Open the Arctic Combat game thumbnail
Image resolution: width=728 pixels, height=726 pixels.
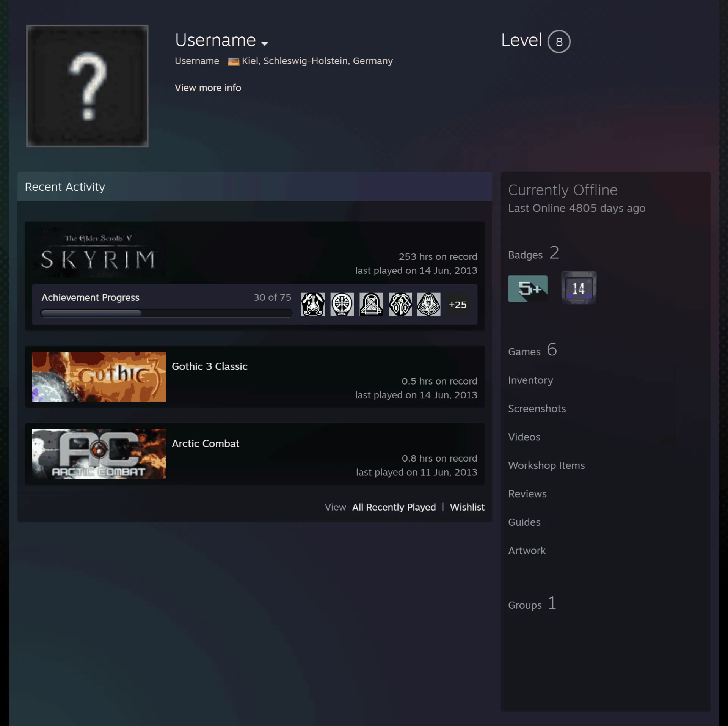tap(99, 454)
